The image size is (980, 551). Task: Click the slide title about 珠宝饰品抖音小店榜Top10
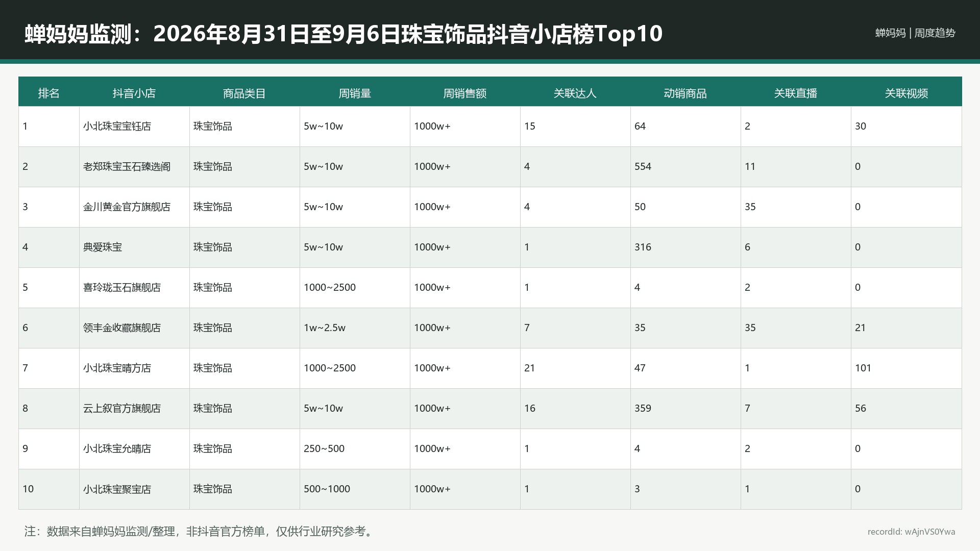(344, 34)
